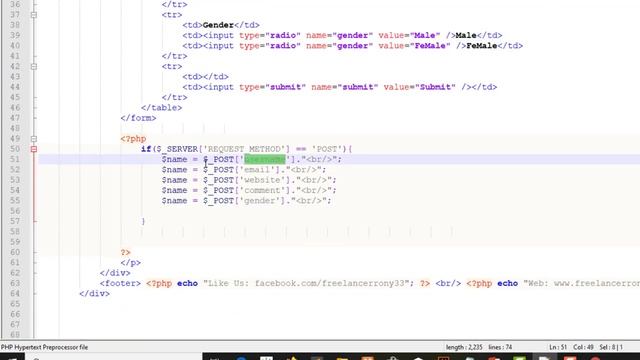Click line number 65 in the margin

click(15, 304)
